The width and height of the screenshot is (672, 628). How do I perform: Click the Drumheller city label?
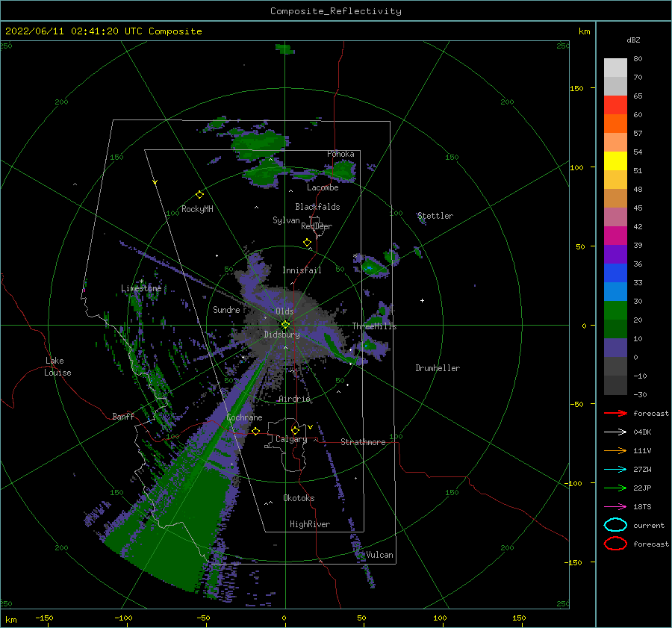coord(438,368)
